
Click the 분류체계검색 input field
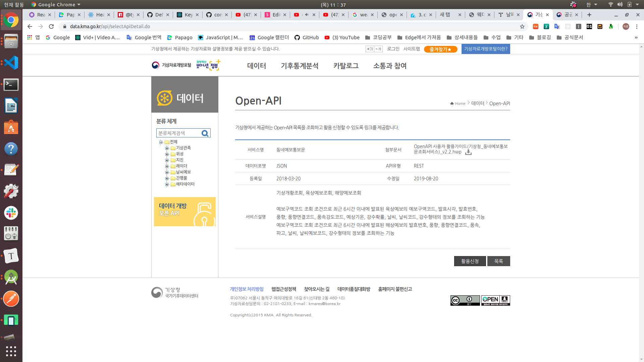[x=178, y=133]
